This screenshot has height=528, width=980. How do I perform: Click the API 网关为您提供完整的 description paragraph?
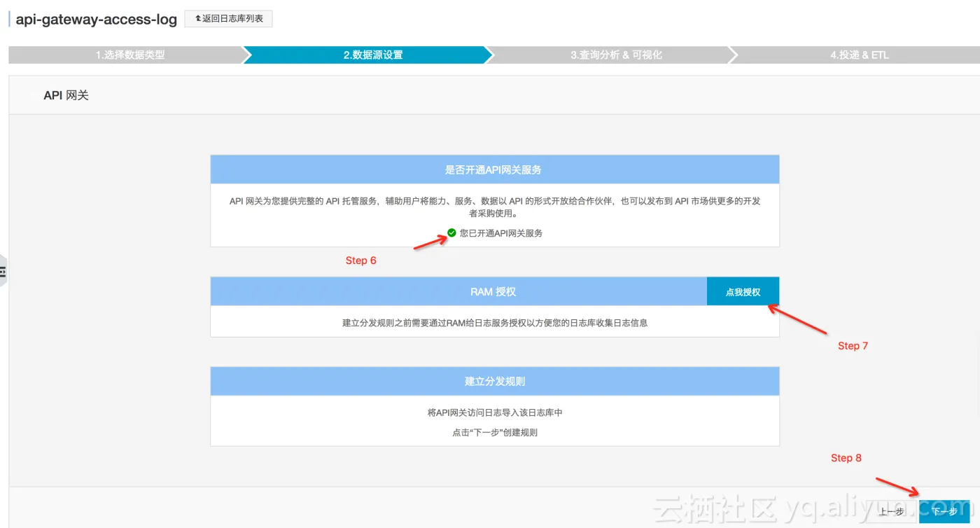(495, 207)
